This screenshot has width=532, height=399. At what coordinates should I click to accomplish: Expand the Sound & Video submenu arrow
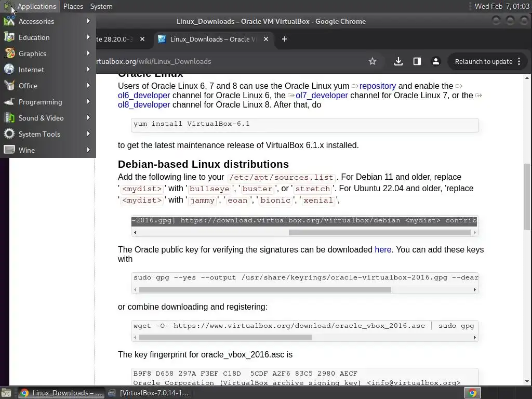88,118
